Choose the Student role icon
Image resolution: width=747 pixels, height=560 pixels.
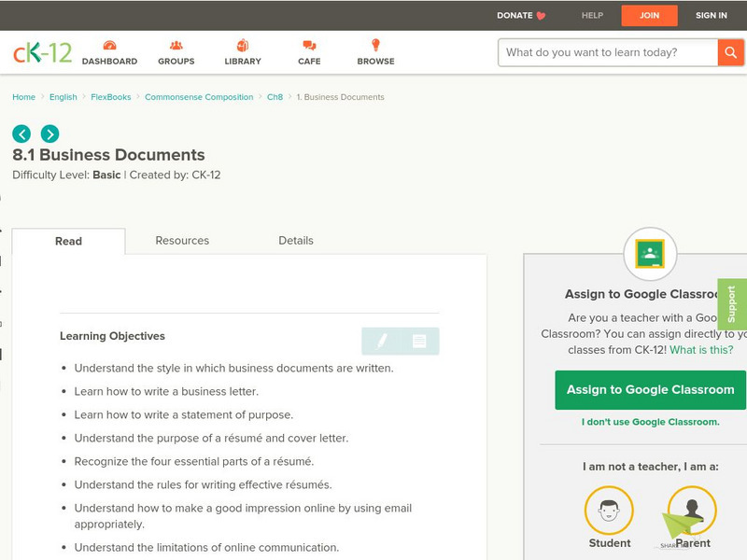click(609, 511)
